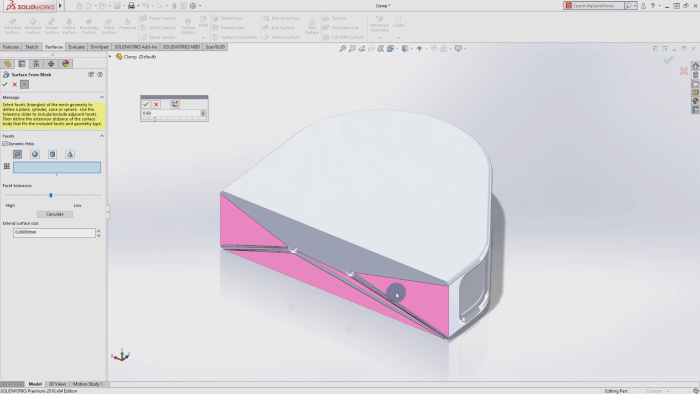
Task: Open the FeatureManager design tree tab
Action: pos(7,64)
